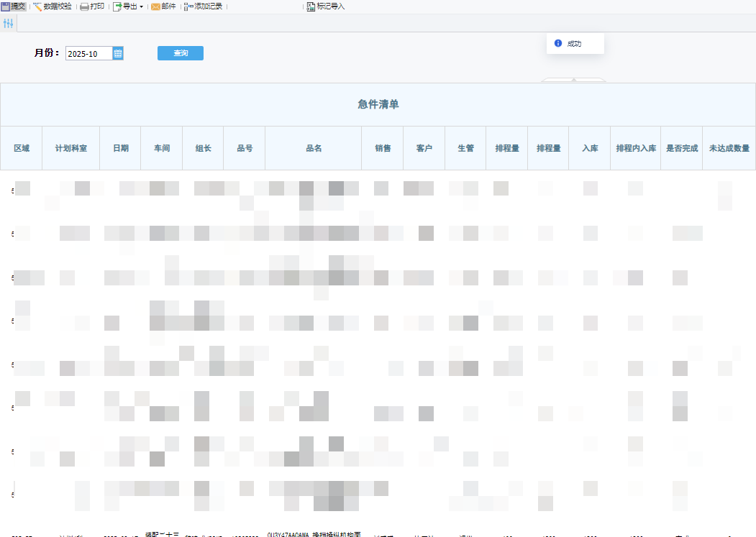Click the 生管 column header

point(465,149)
